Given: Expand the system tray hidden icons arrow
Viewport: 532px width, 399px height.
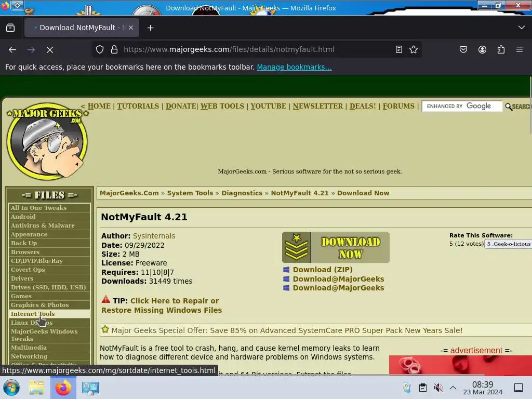Looking at the screenshot, I should [453, 388].
